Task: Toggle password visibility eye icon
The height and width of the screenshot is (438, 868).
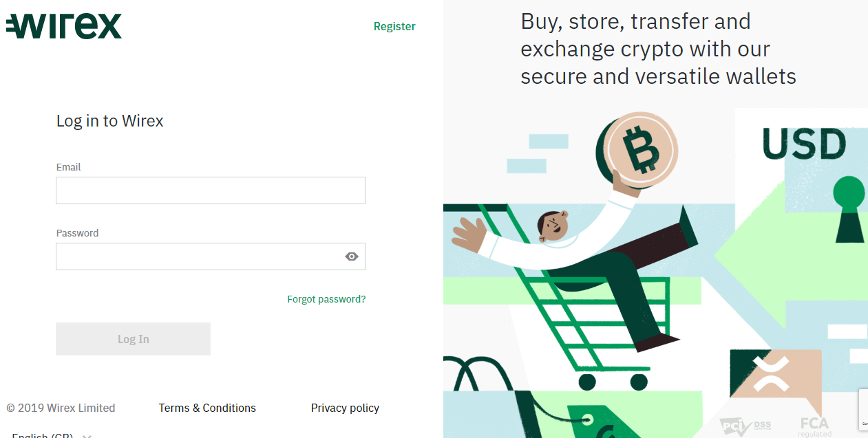Action: coord(352,256)
